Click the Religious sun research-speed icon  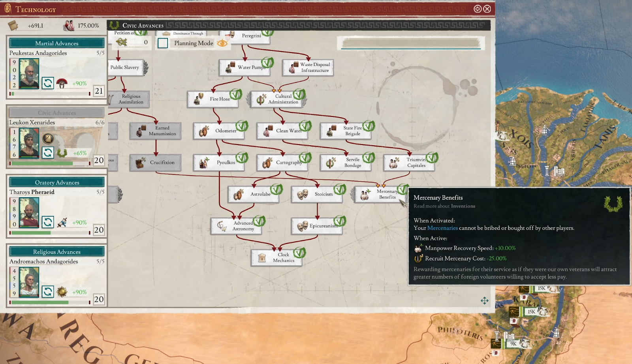tap(62, 292)
